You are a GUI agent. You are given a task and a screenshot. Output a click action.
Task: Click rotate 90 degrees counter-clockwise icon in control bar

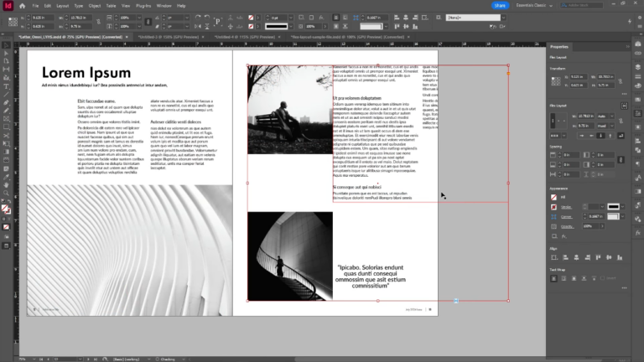point(207,18)
